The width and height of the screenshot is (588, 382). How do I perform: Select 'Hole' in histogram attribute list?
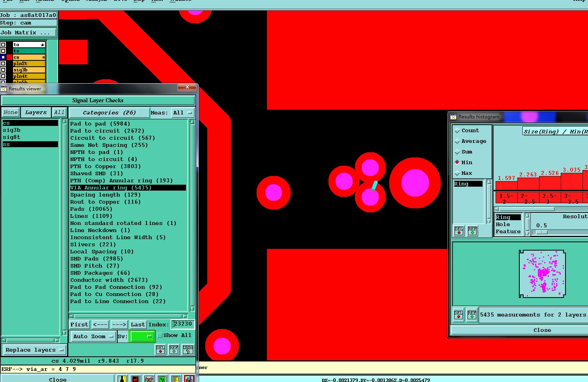[x=503, y=225]
